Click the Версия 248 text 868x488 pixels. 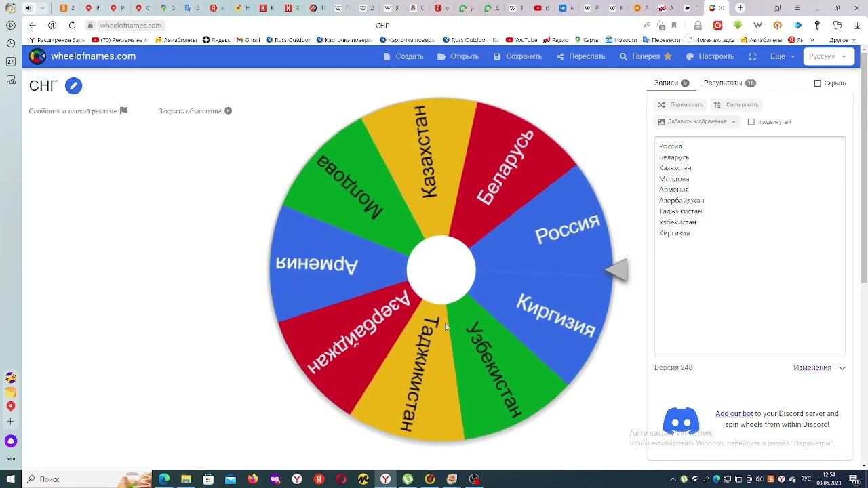[673, 368]
